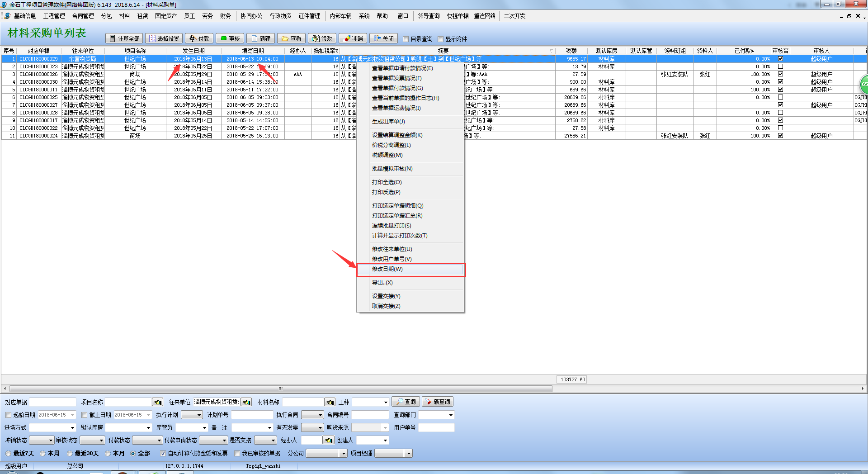This screenshot has width=868, height=474.
Task: Expand the 进场方式 dropdown
Action: click(72, 427)
